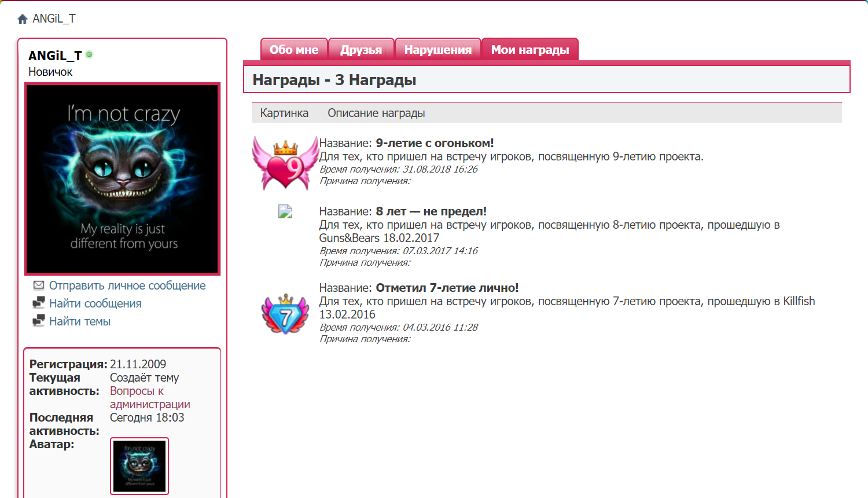Image resolution: width=868 pixels, height=498 pixels.
Task: Click the 'Картинка' column header
Action: click(284, 113)
